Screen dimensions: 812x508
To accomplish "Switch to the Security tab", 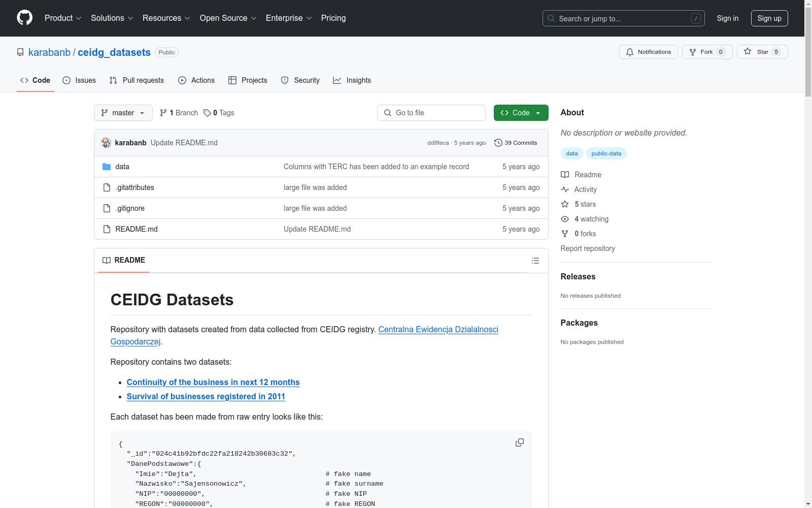I will coord(300,80).
